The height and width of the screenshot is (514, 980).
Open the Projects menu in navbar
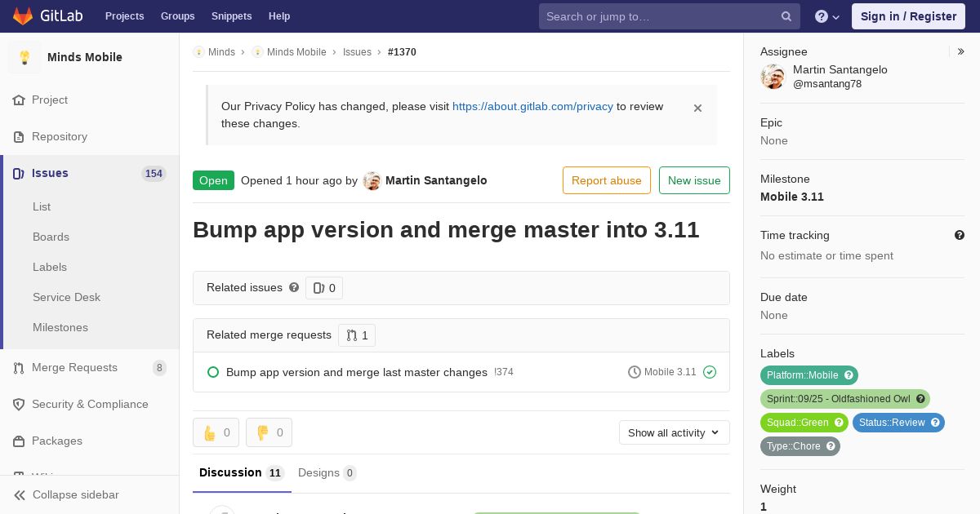pos(124,16)
